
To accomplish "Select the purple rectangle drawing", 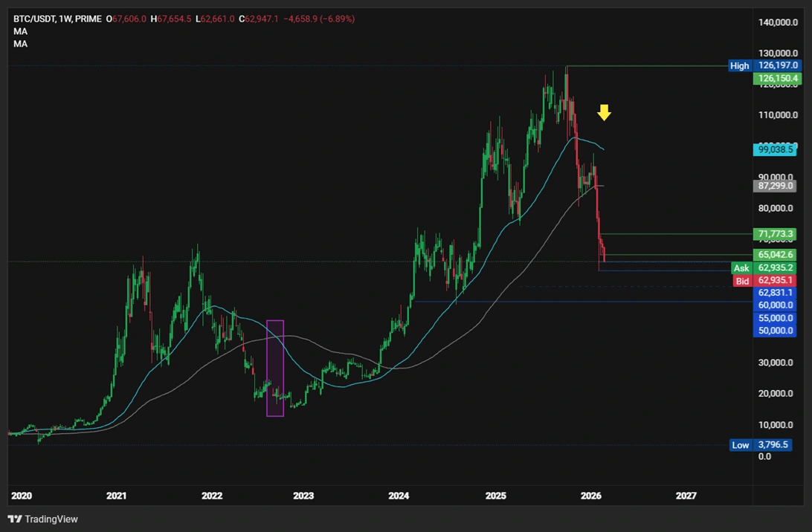I will pyautogui.click(x=275, y=368).
